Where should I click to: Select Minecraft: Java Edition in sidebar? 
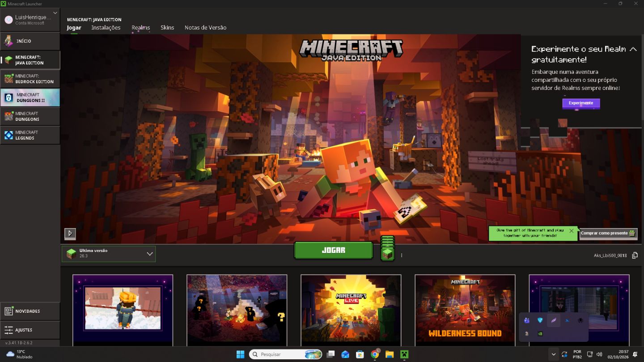pyautogui.click(x=30, y=60)
